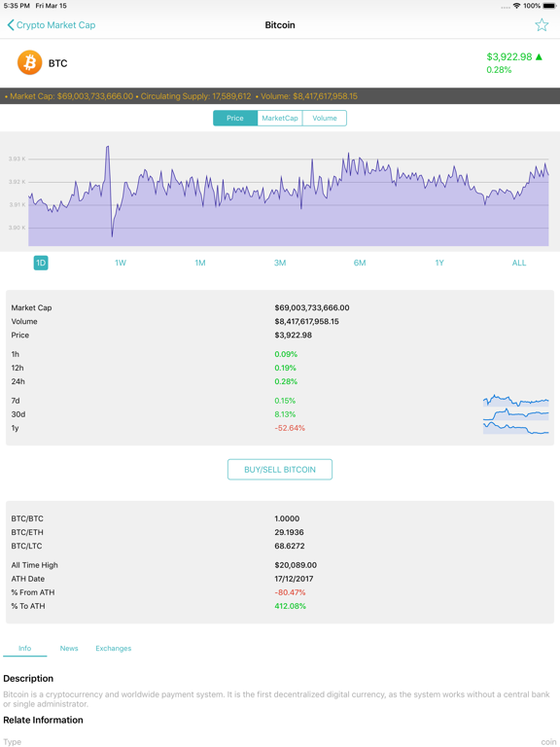Tap the % To ATH value 412.08%

pyautogui.click(x=290, y=606)
